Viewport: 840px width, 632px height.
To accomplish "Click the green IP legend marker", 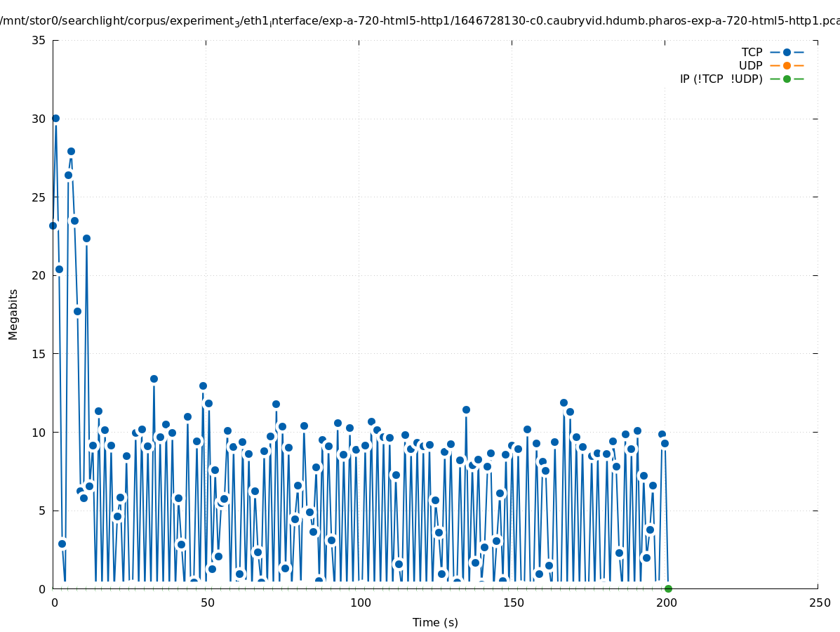I will [787, 79].
